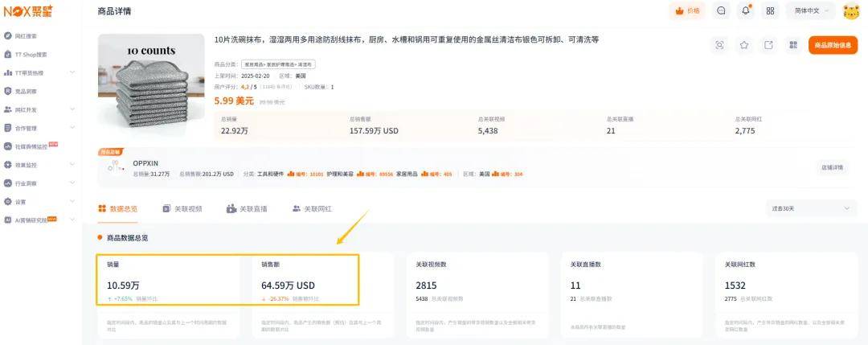This screenshot has height=345, width=868.
Task: Click the image search scan icon
Action: click(x=719, y=45)
